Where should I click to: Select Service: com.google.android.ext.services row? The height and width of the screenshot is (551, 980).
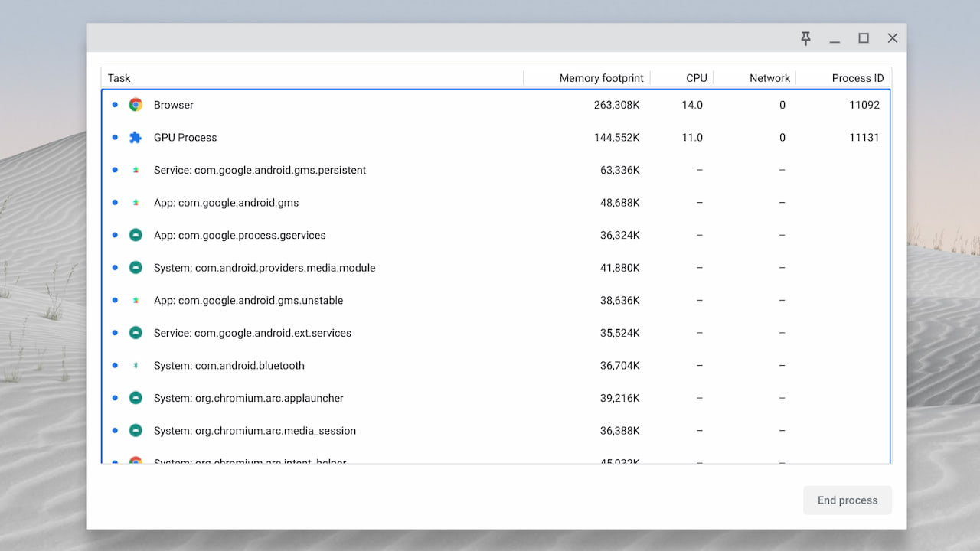(496, 333)
